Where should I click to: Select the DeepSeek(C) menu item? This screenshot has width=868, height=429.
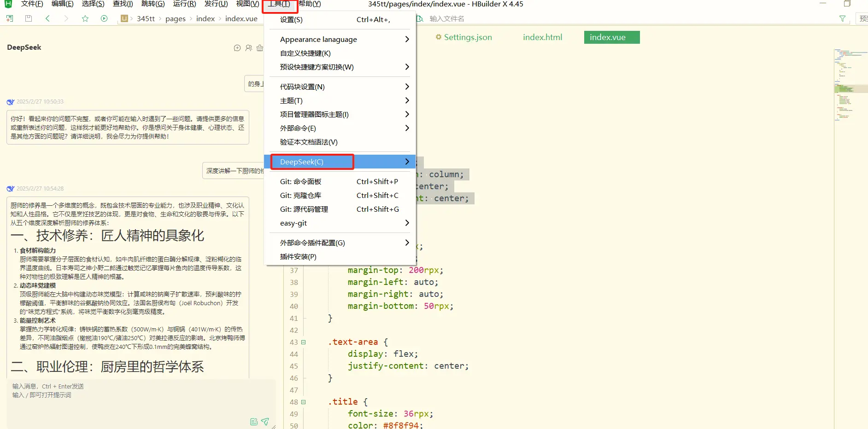[x=340, y=162]
